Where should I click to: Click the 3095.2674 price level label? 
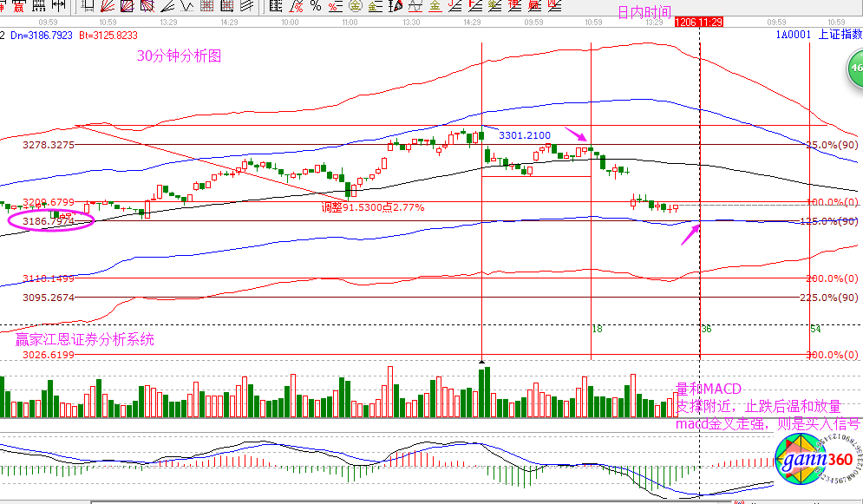(49, 298)
